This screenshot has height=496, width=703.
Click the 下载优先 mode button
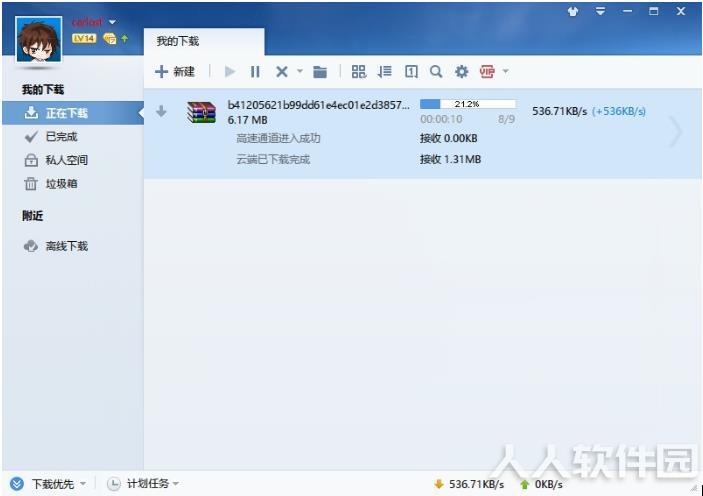(52, 484)
